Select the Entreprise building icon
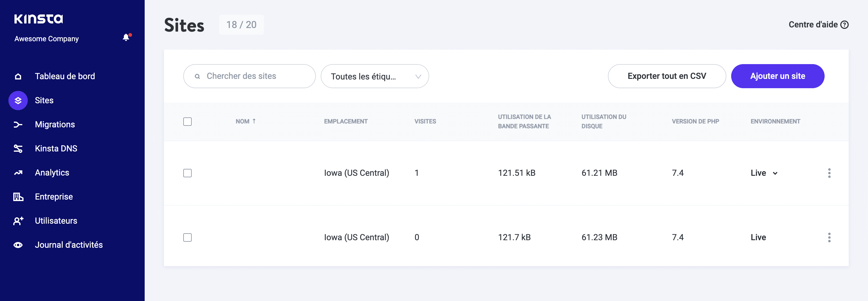The width and height of the screenshot is (868, 301). tap(18, 197)
